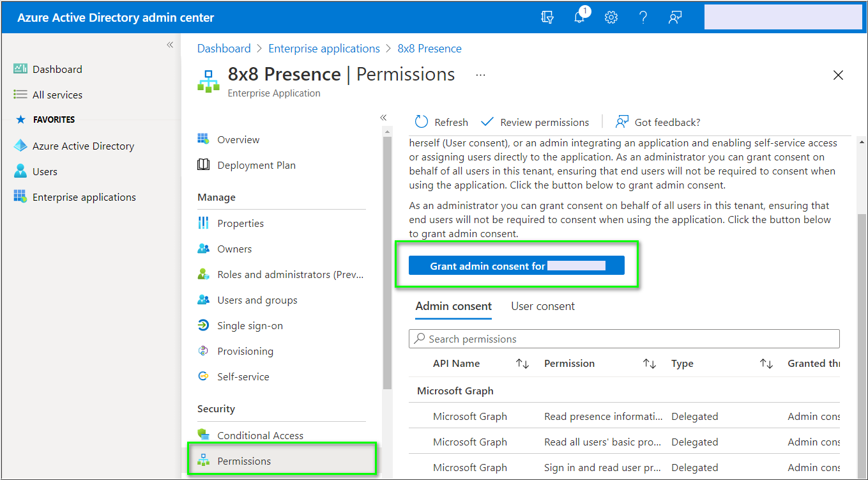Click the Granted through column header
Viewport: 868px width, 480px height.
tap(814, 363)
